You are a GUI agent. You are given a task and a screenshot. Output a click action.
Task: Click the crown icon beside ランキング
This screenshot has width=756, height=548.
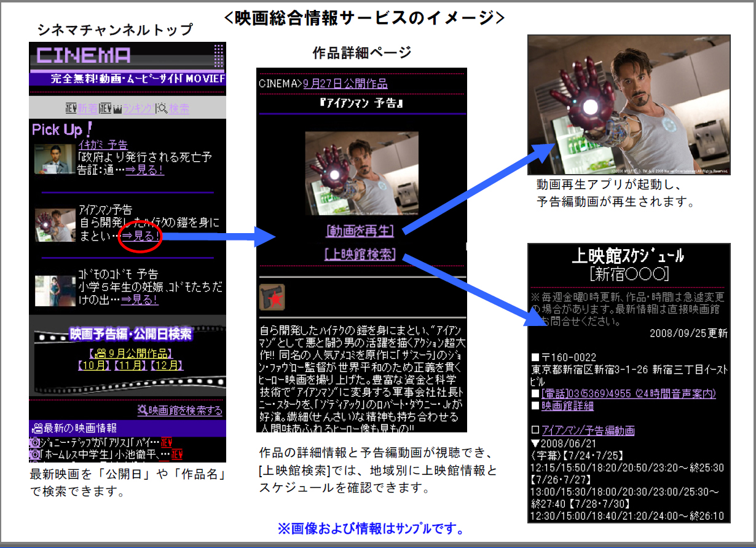coord(116,108)
